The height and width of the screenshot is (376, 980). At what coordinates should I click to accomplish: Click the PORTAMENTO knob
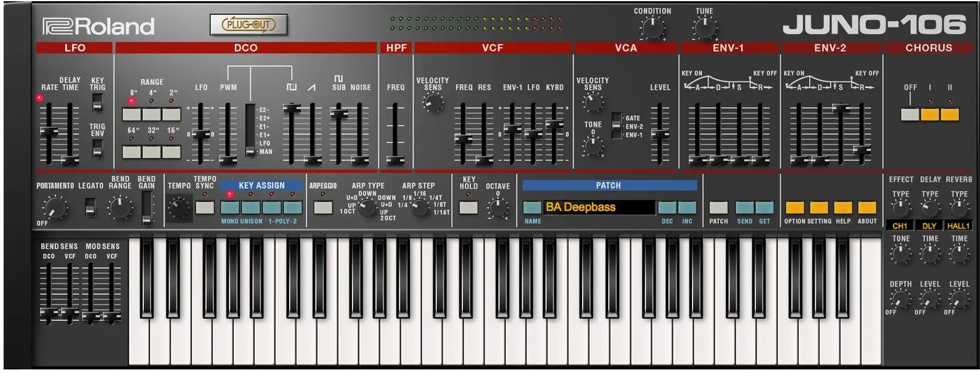54,208
